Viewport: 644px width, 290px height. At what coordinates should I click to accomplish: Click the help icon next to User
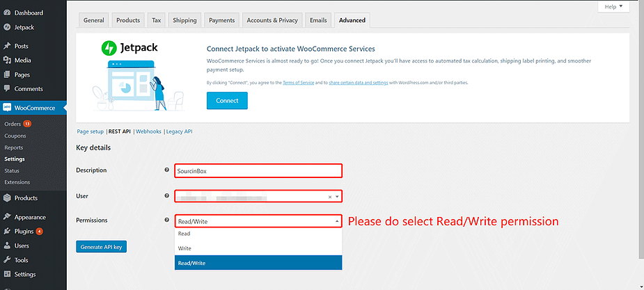167,195
